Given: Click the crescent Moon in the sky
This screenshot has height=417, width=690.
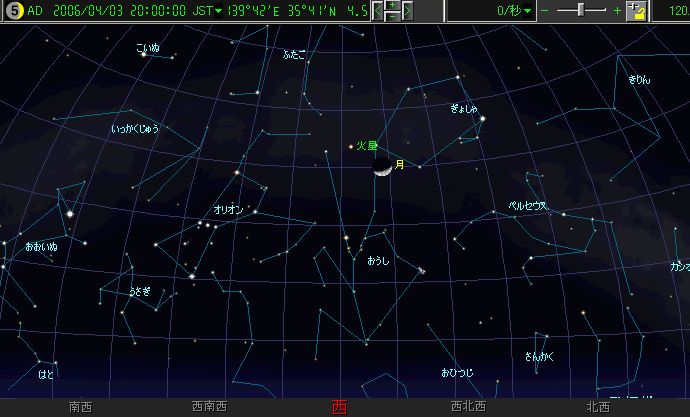Looking at the screenshot, I should [381, 167].
